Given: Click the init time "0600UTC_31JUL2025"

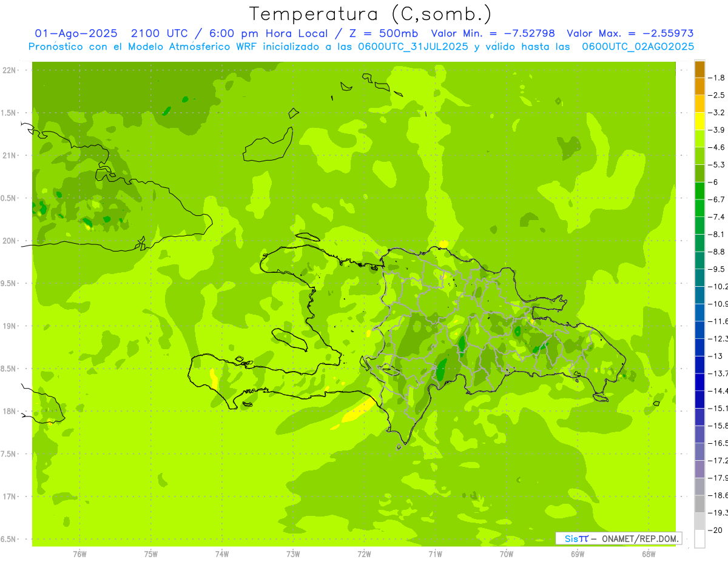Looking at the screenshot, I should coord(413,46).
